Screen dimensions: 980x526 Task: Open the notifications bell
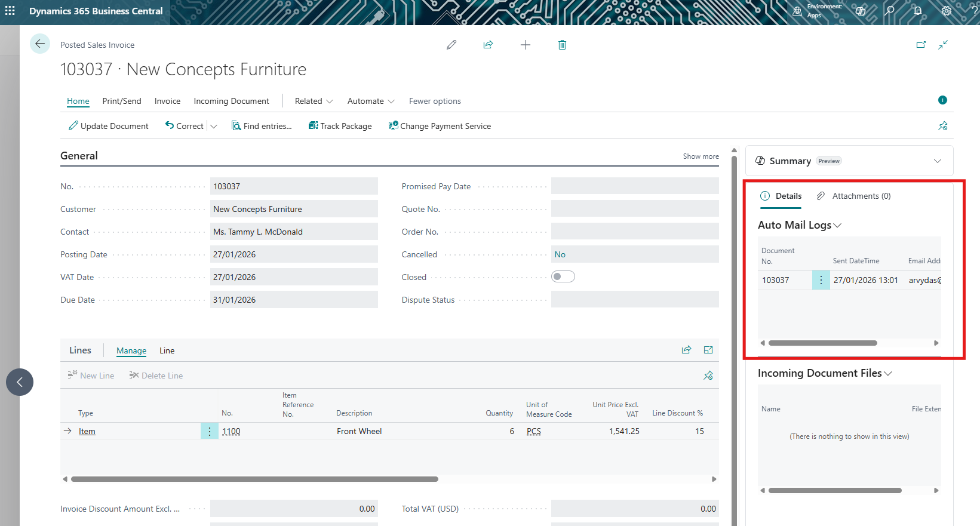(918, 11)
